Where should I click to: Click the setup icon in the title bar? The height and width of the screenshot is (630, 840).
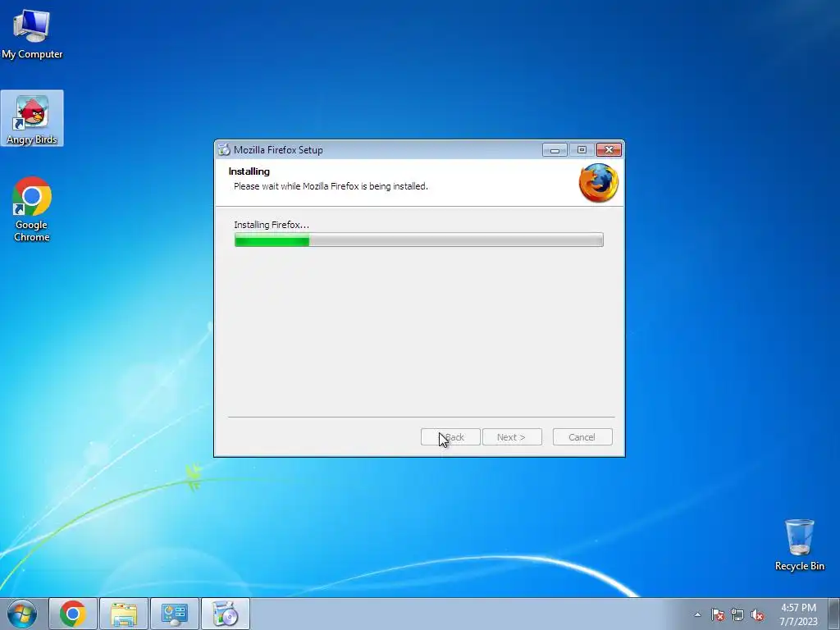pyautogui.click(x=224, y=150)
